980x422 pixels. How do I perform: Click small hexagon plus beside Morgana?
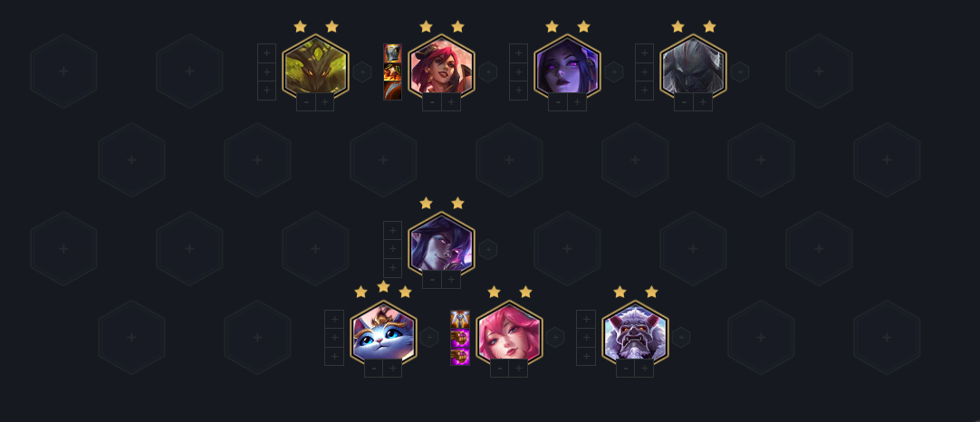click(x=614, y=72)
